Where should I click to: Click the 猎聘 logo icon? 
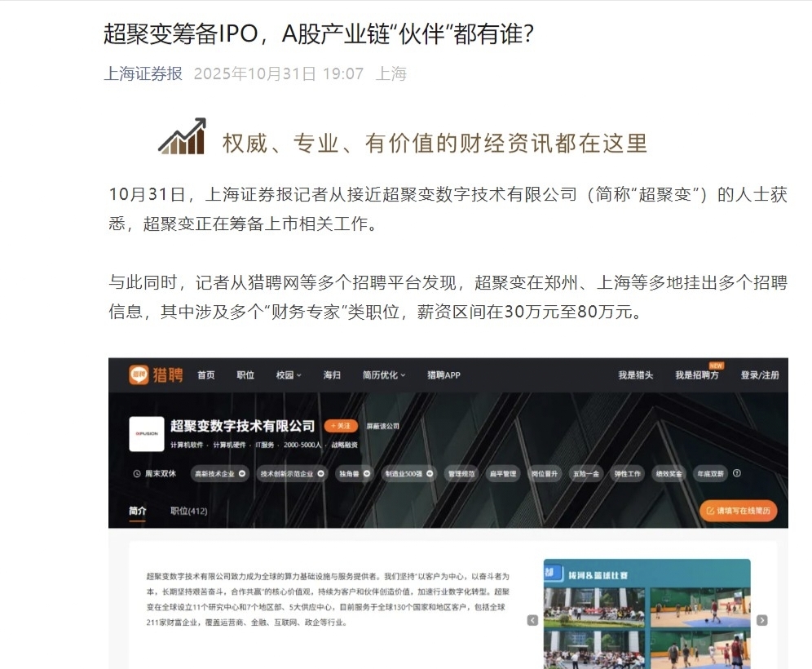pos(139,374)
